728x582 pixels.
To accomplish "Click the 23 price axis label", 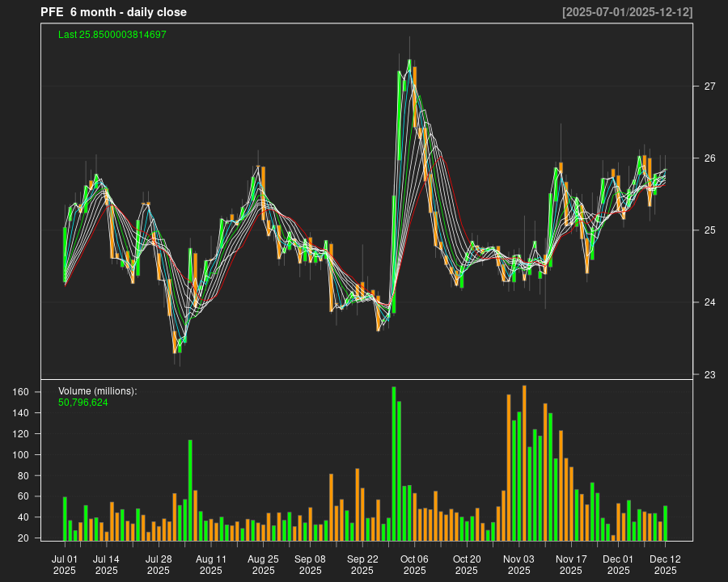I will [x=709, y=375].
